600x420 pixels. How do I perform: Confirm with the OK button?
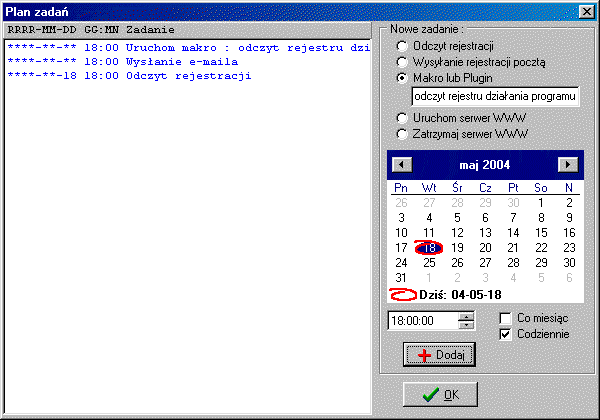click(440, 394)
